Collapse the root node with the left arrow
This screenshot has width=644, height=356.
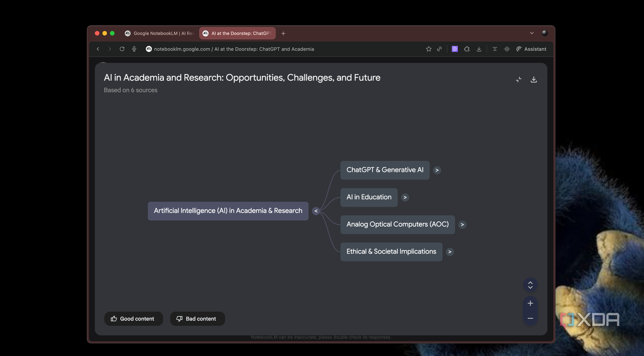(316, 211)
